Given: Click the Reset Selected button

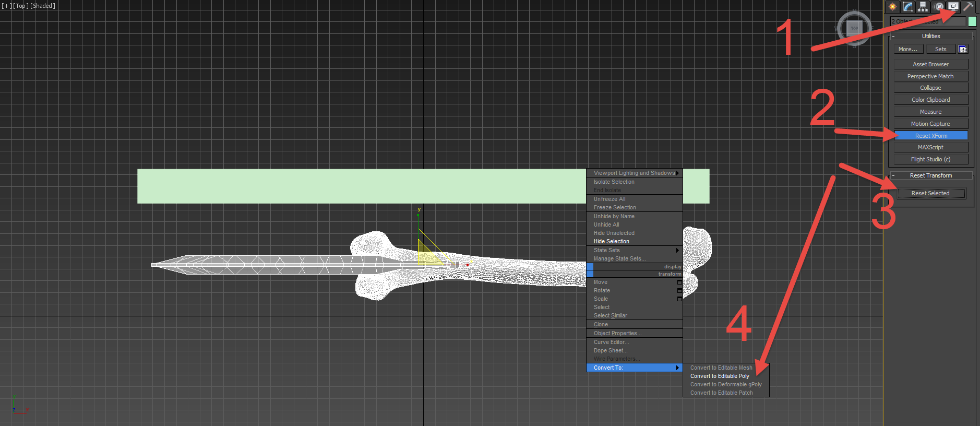Looking at the screenshot, I should (931, 193).
